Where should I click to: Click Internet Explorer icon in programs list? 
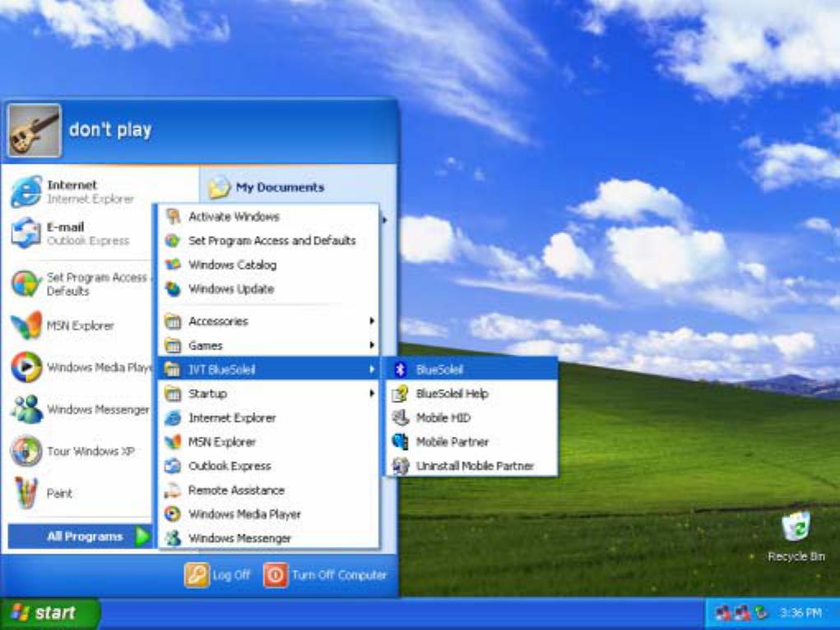click(x=173, y=418)
